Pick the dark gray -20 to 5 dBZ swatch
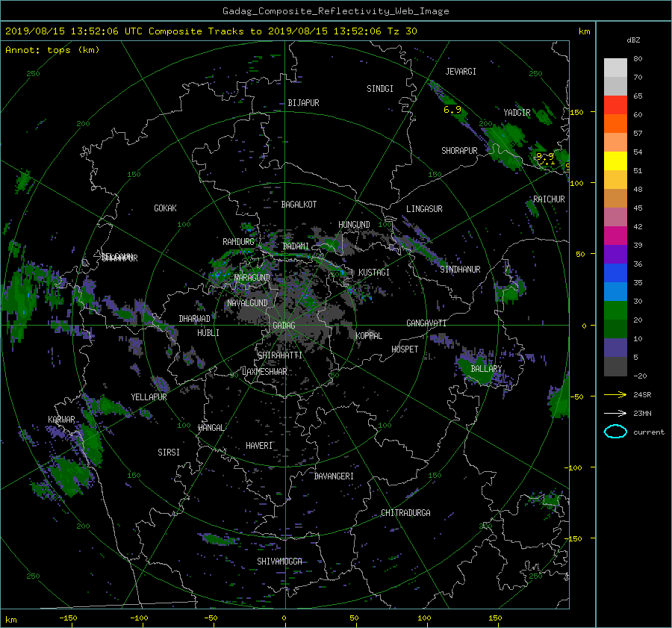The height and width of the screenshot is (628, 672). coord(615,367)
